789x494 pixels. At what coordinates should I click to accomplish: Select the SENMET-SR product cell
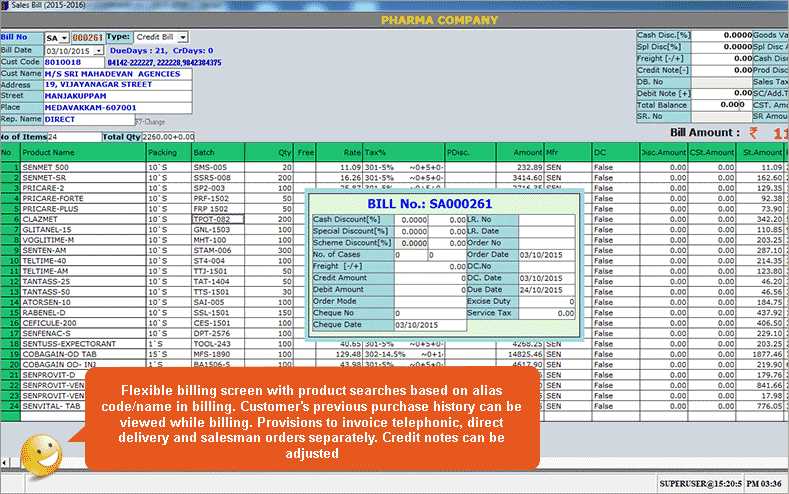[83, 178]
